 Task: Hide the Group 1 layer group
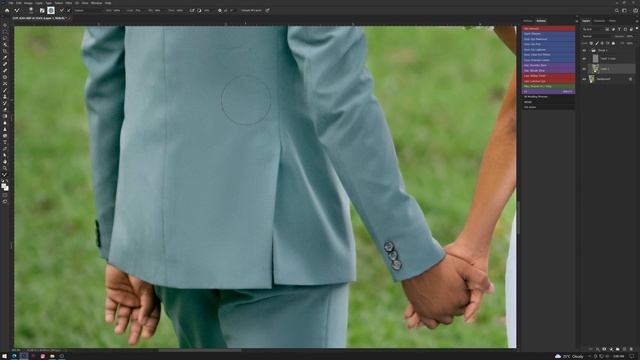click(x=584, y=50)
